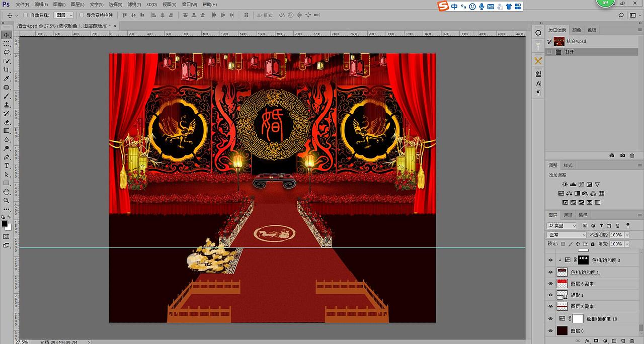Viewport: 644px width, 344px height.
Task: Delete layer with trash icon
Action: click(632, 341)
